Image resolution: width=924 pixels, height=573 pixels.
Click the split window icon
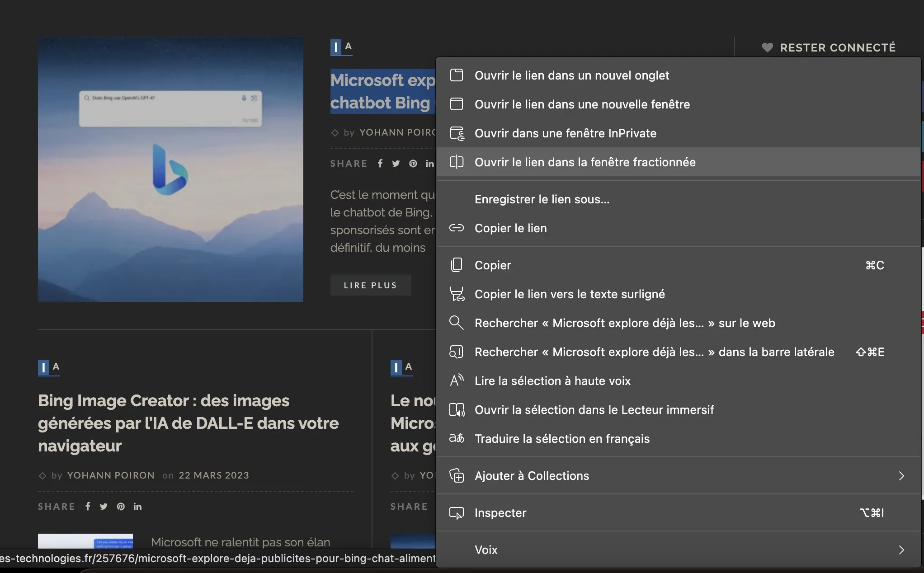click(x=457, y=162)
